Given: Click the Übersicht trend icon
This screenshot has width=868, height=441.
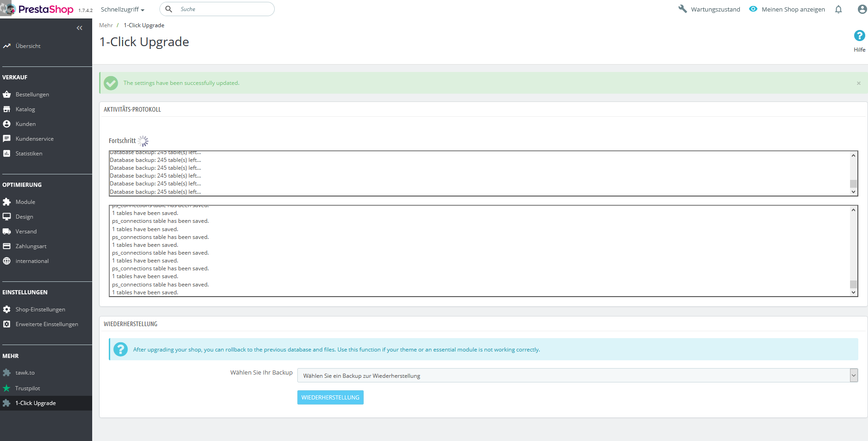Looking at the screenshot, I should tap(7, 46).
